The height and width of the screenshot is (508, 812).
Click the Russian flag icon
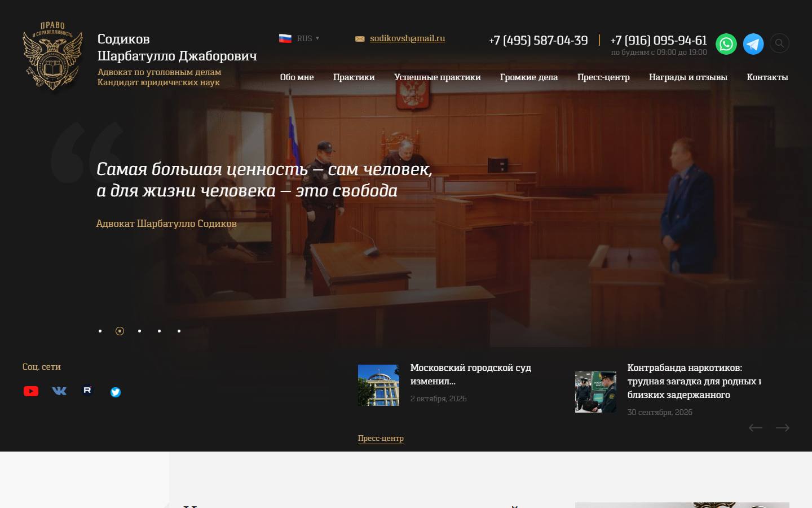pyautogui.click(x=285, y=38)
